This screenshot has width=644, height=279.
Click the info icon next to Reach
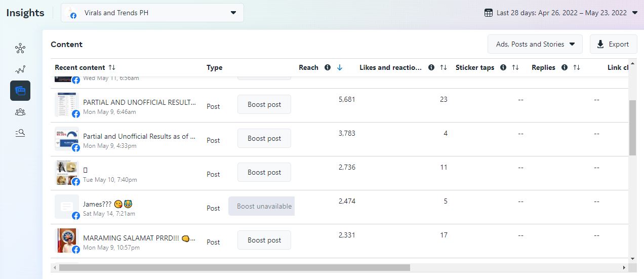pyautogui.click(x=328, y=67)
